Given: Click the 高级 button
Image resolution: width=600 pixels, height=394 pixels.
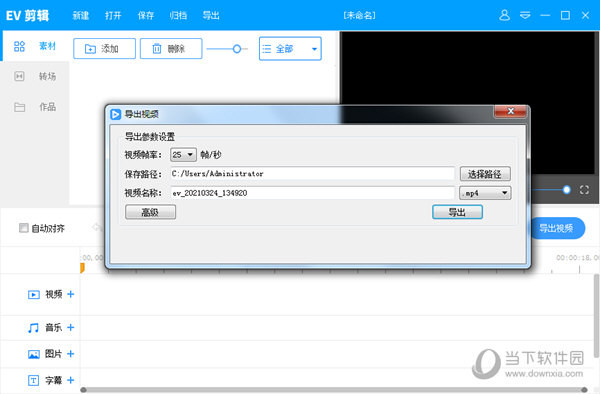Looking at the screenshot, I should pyautogui.click(x=150, y=212).
